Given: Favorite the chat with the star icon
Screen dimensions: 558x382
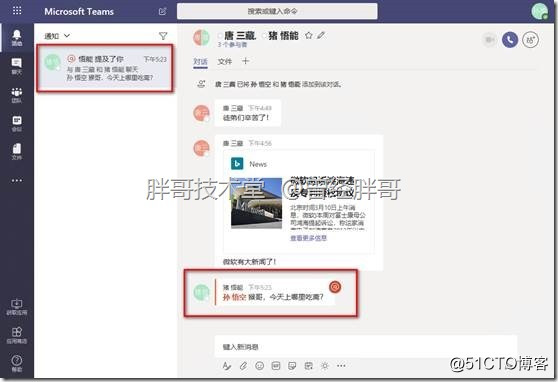Looking at the screenshot, I should pos(309,35).
